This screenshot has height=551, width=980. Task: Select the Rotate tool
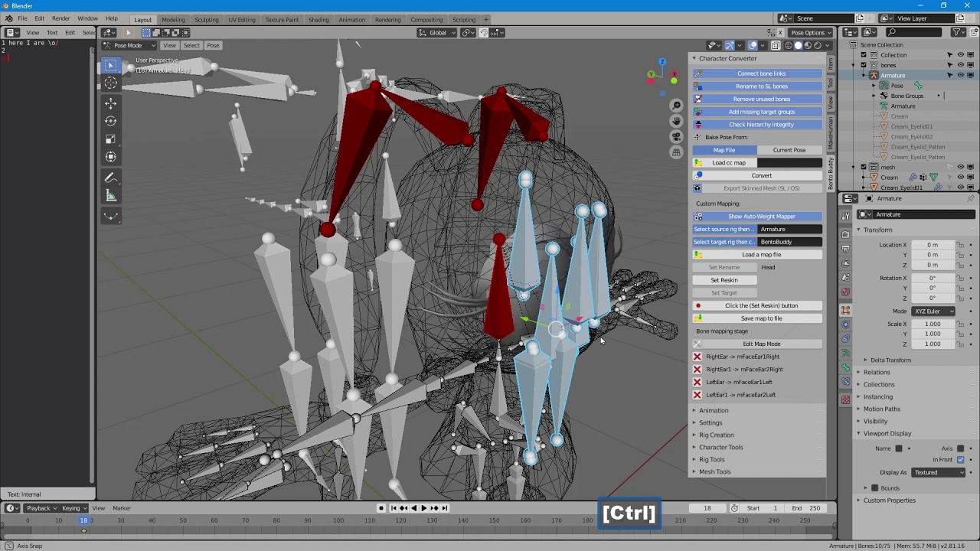(111, 121)
